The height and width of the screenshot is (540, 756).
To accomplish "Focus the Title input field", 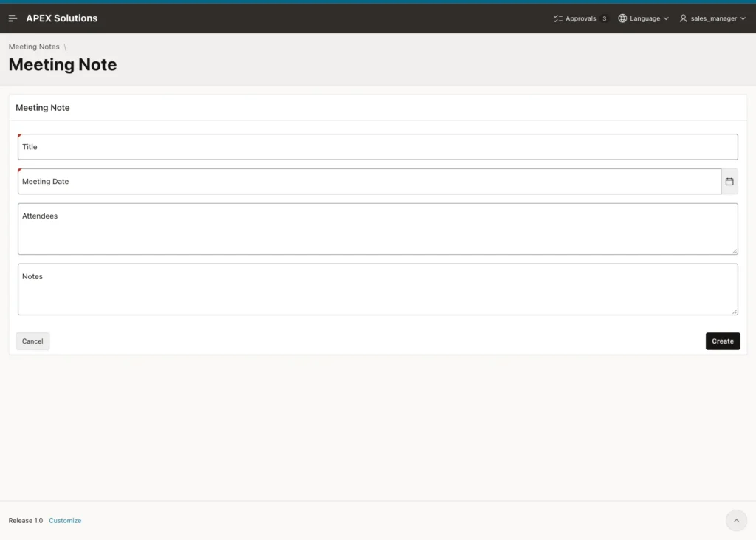I will [377, 147].
